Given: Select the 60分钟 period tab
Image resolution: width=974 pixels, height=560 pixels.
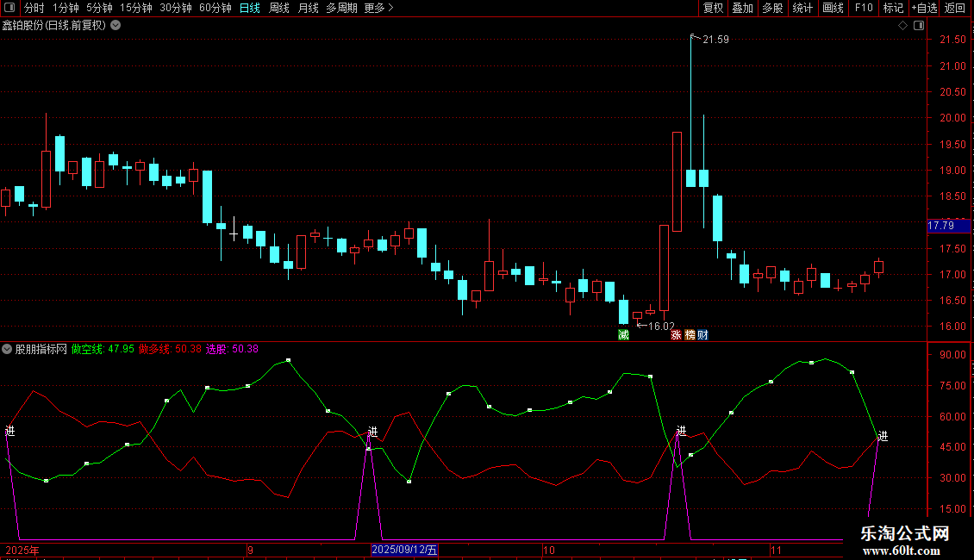Looking at the screenshot, I should point(215,8).
